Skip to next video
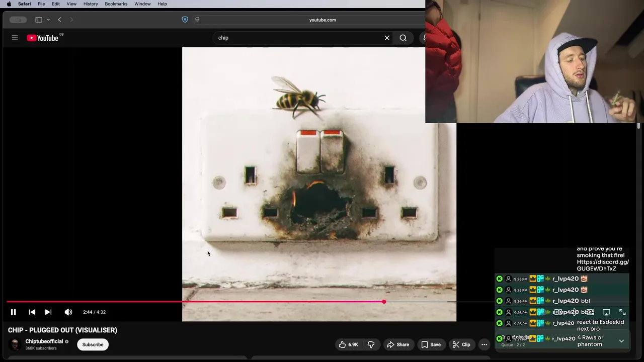This screenshot has width=644, height=362. tap(48, 312)
